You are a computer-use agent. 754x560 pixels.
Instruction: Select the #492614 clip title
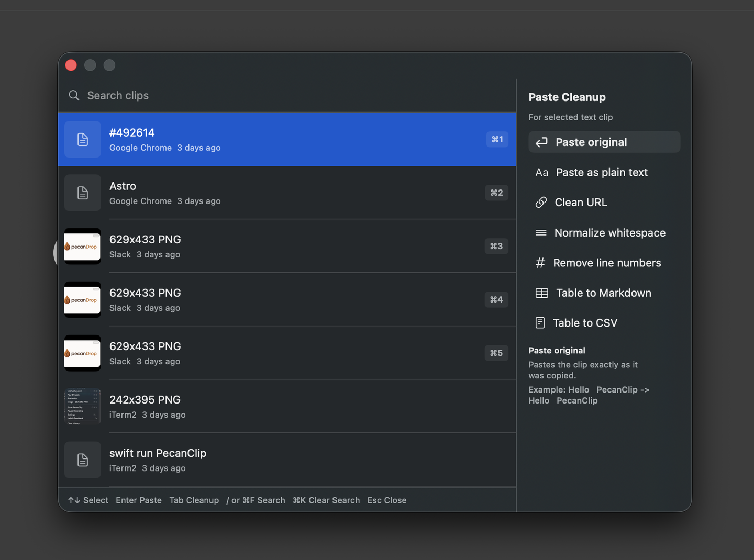point(132,132)
